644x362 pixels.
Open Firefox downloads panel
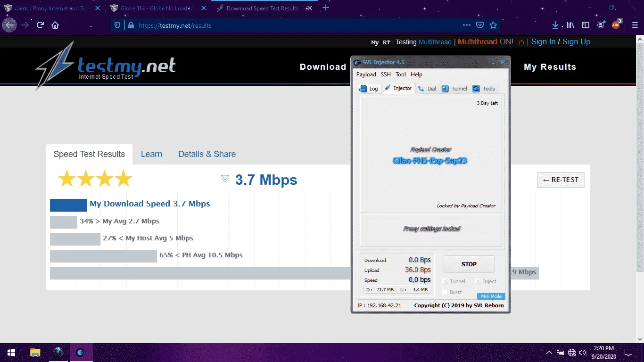pyautogui.click(x=555, y=25)
